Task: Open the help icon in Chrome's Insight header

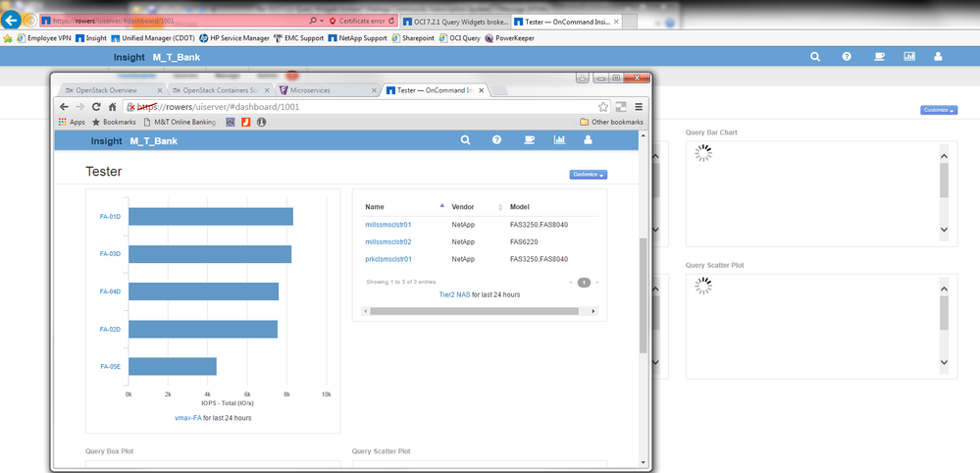Action: [x=497, y=140]
